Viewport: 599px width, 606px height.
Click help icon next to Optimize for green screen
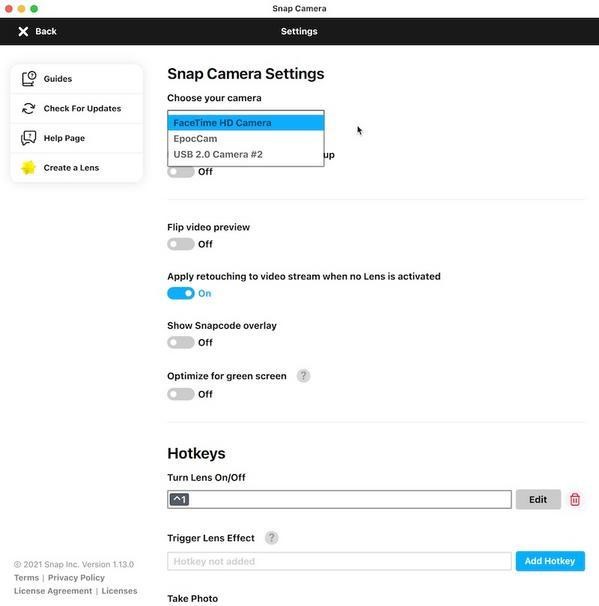tap(303, 376)
